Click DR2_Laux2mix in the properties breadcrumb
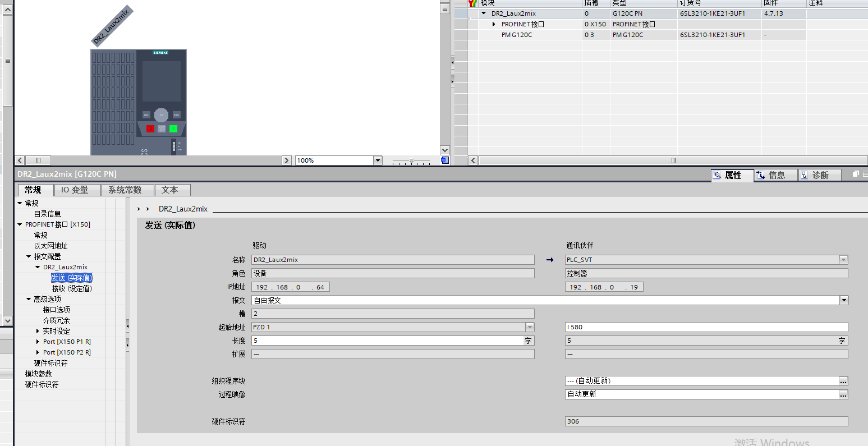The height and width of the screenshot is (446, 868). click(183, 209)
